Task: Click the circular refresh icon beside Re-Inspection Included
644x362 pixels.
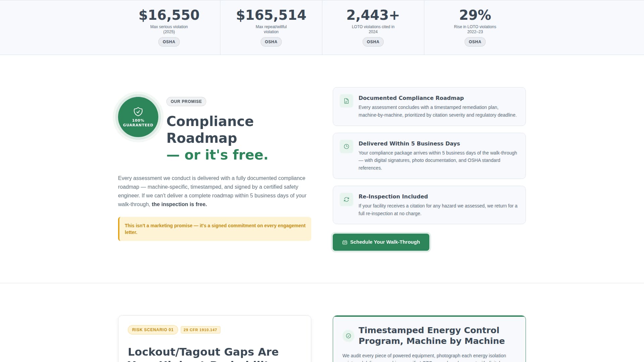Action: click(x=346, y=199)
